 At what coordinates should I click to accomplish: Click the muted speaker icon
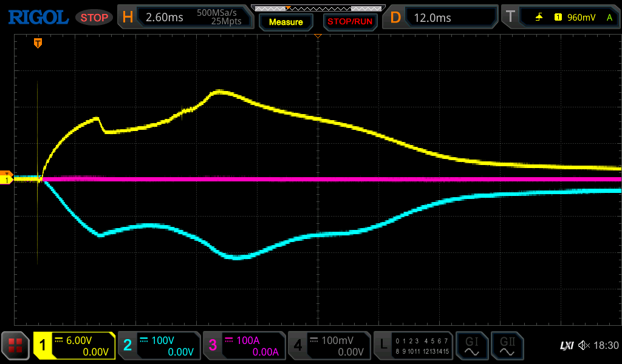(x=584, y=346)
